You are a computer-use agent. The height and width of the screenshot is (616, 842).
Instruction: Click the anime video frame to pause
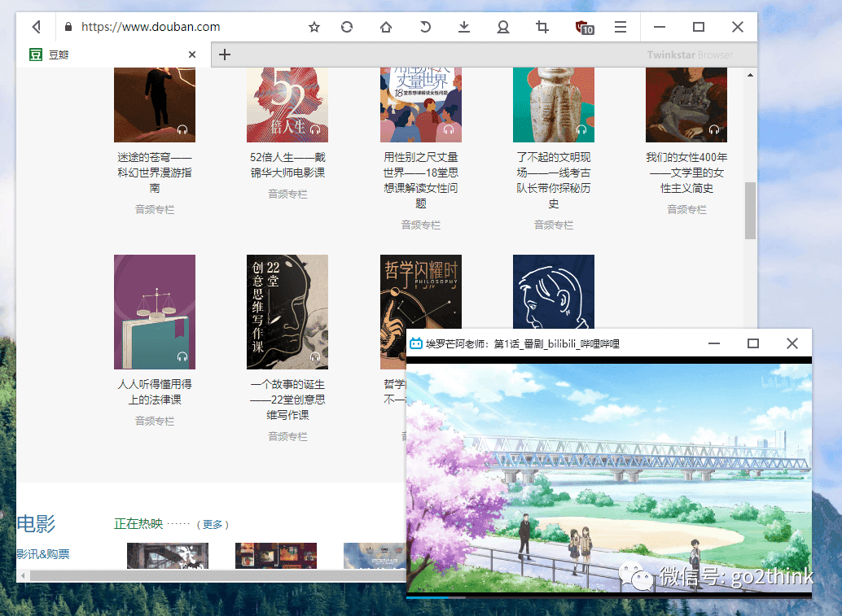click(609, 478)
